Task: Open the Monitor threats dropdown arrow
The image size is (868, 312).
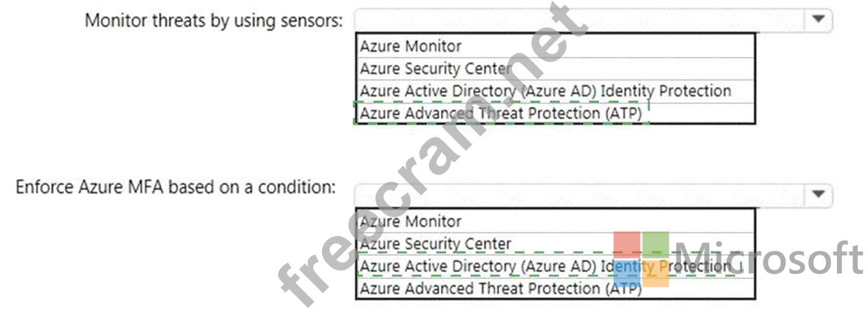Action: click(818, 20)
